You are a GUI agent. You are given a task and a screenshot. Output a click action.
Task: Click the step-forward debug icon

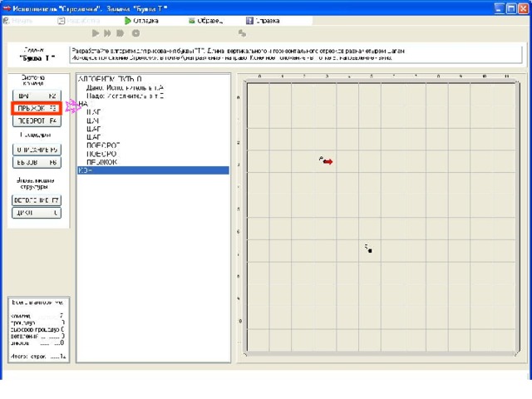(x=107, y=33)
